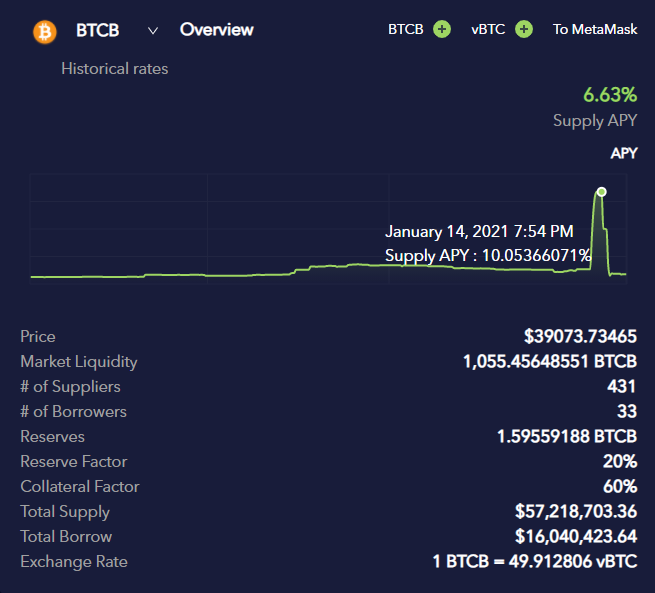The height and width of the screenshot is (593, 655).
Task: Click the Historical rates label
Action: pos(114,68)
